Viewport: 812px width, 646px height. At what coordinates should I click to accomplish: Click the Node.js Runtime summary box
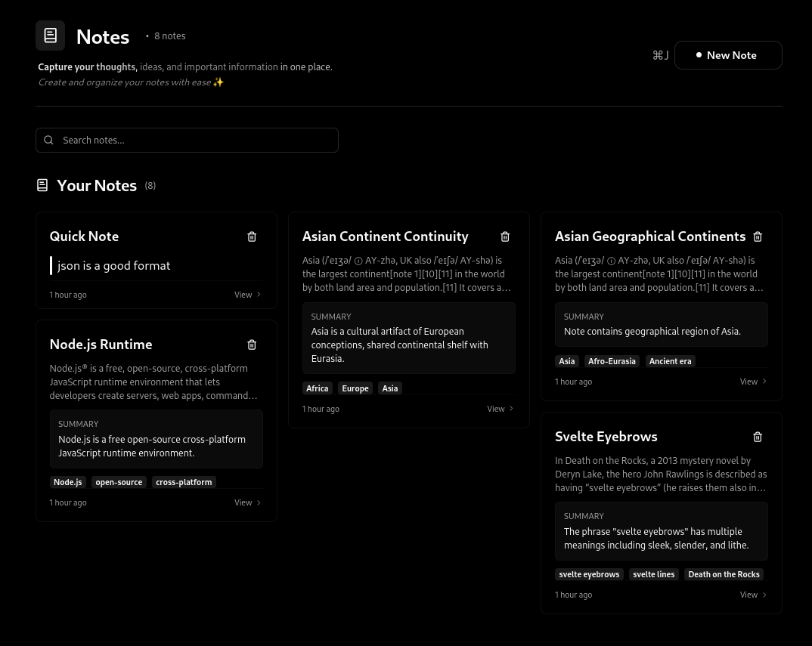[x=157, y=439]
